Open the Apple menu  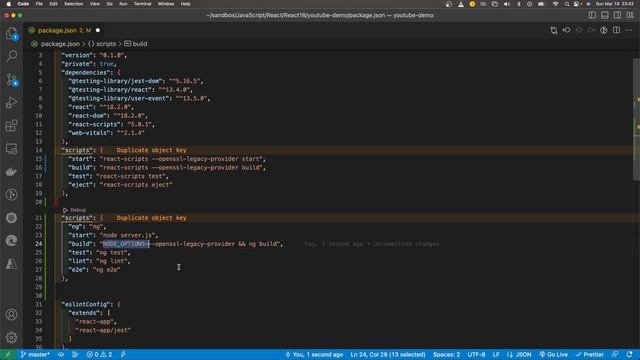coord(9,4)
